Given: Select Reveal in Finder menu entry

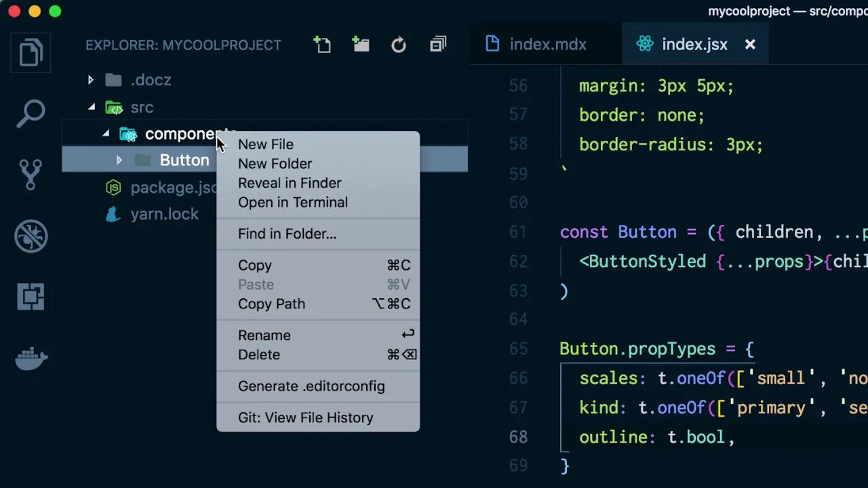Looking at the screenshot, I should (290, 183).
